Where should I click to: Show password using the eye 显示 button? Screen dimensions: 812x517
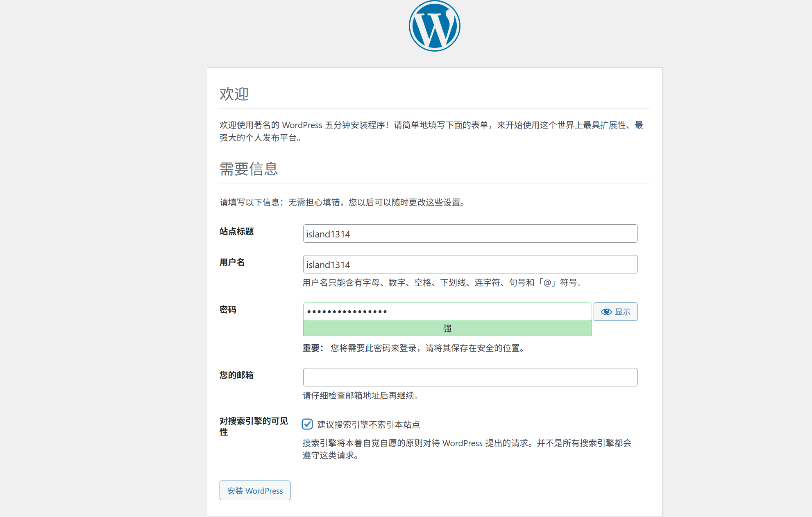click(615, 312)
